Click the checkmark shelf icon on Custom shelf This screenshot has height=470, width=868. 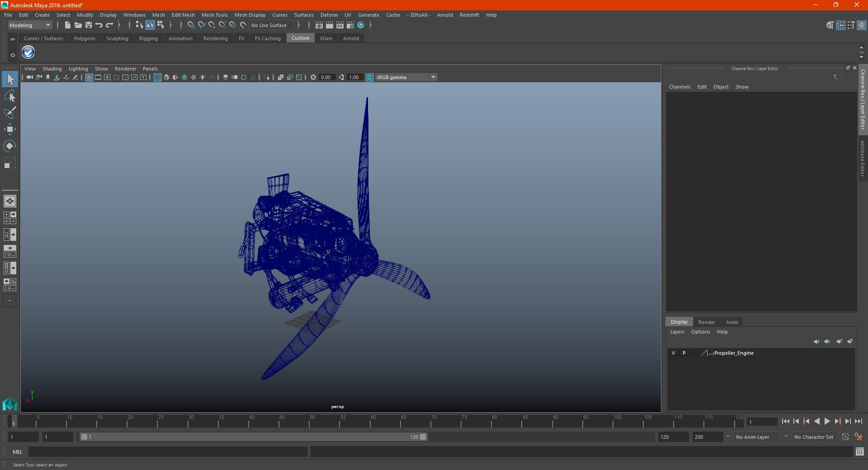[x=28, y=52]
